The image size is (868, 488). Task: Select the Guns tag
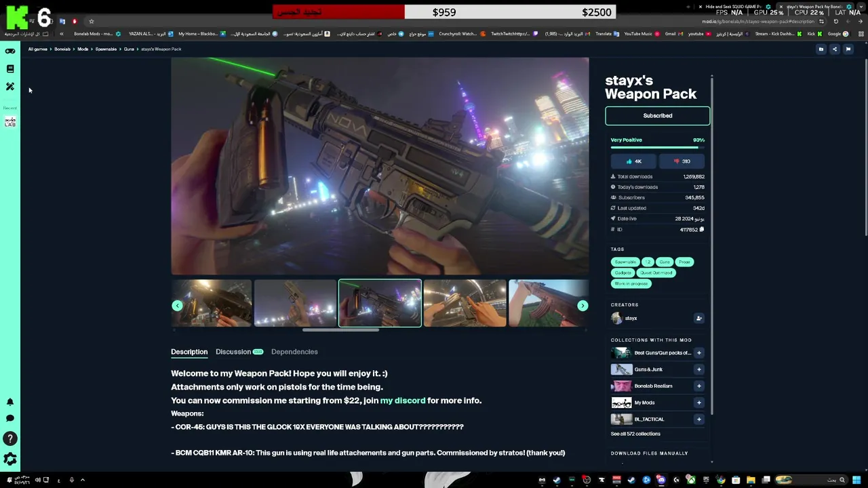[x=665, y=262]
